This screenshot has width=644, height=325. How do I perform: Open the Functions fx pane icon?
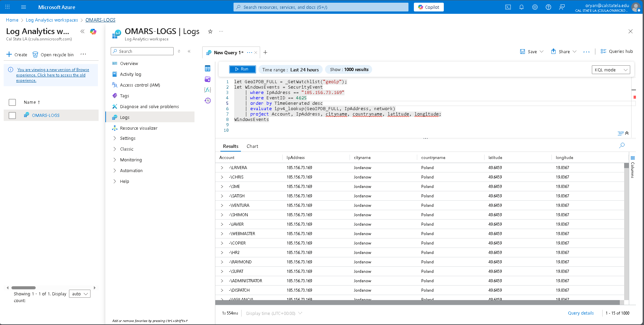208,90
